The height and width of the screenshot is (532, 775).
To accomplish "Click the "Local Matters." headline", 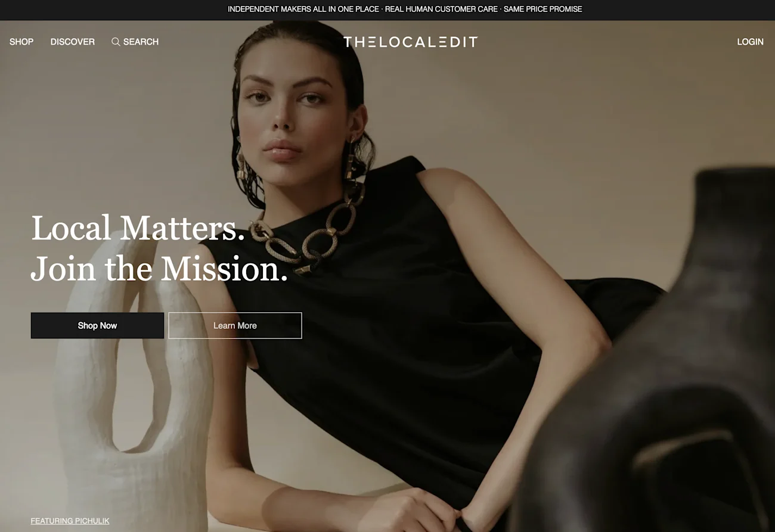I will click(x=138, y=228).
